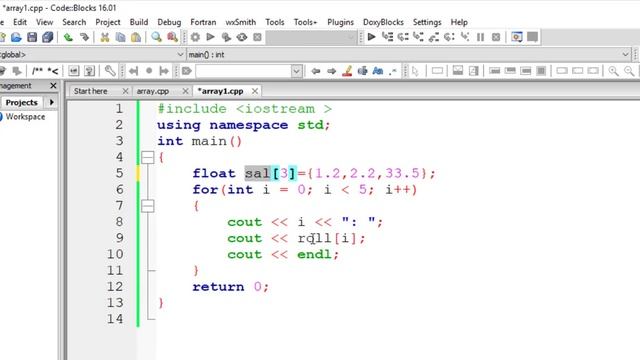Run the program with the green play icon
The width and height of the screenshot is (640, 360).
point(211,38)
